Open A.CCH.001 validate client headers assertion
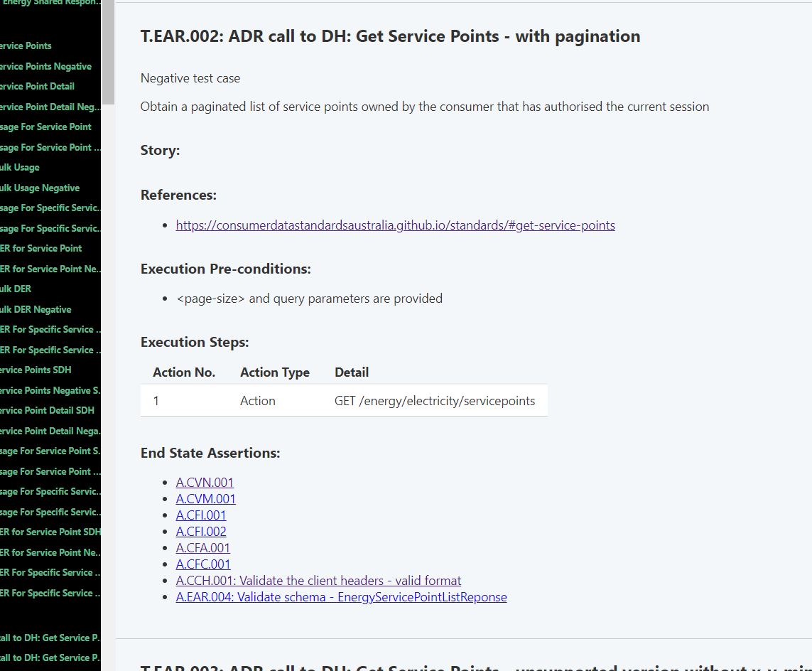The width and height of the screenshot is (812, 671). pyautogui.click(x=318, y=580)
